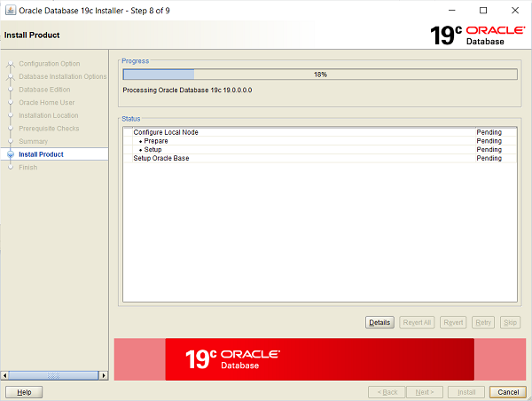Click the 'Processing Oracle Database 19c' message

click(187, 90)
